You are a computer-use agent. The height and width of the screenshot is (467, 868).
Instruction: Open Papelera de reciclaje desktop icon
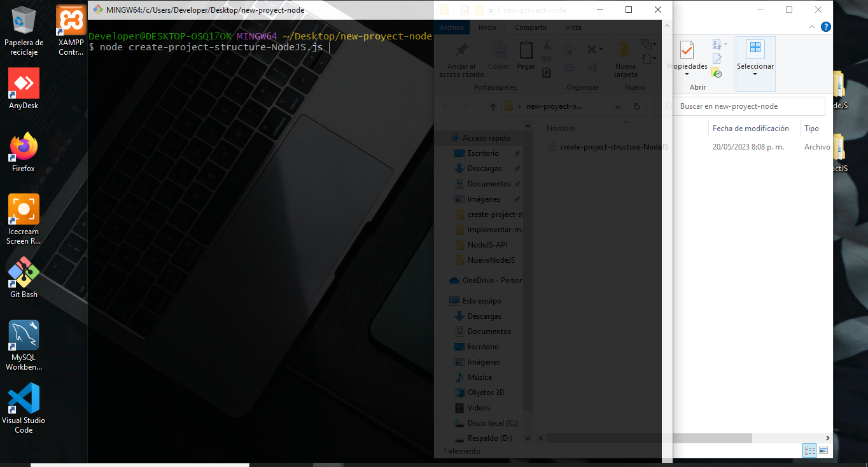click(x=24, y=31)
